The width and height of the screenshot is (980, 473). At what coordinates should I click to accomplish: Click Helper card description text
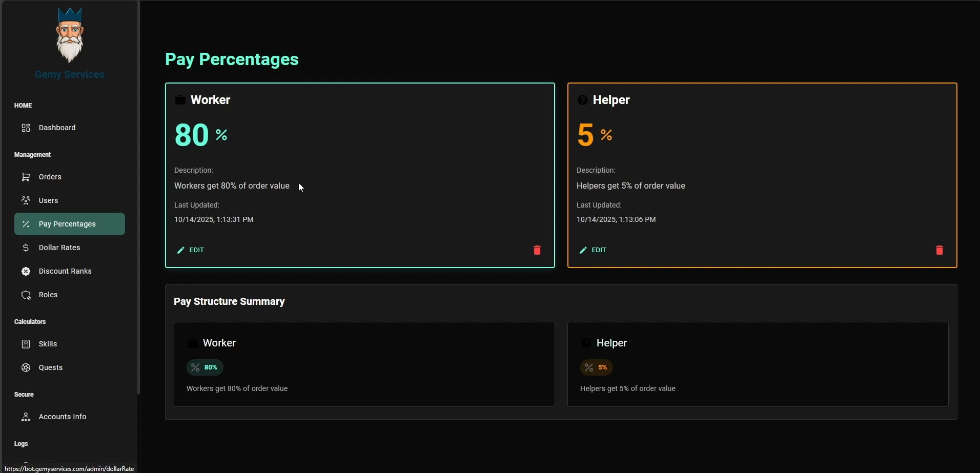tap(631, 186)
